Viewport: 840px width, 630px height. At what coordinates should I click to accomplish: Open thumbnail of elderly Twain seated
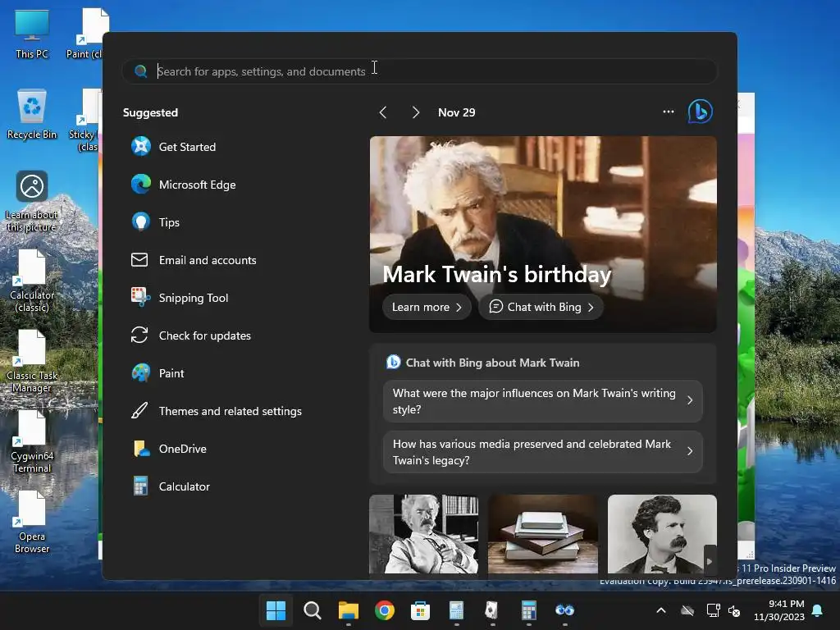pos(424,534)
